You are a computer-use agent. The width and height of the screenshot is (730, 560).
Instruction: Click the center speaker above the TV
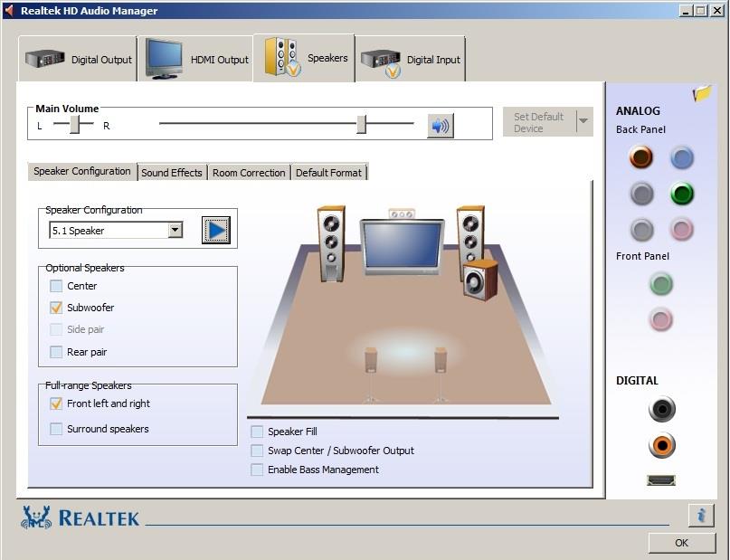click(402, 214)
